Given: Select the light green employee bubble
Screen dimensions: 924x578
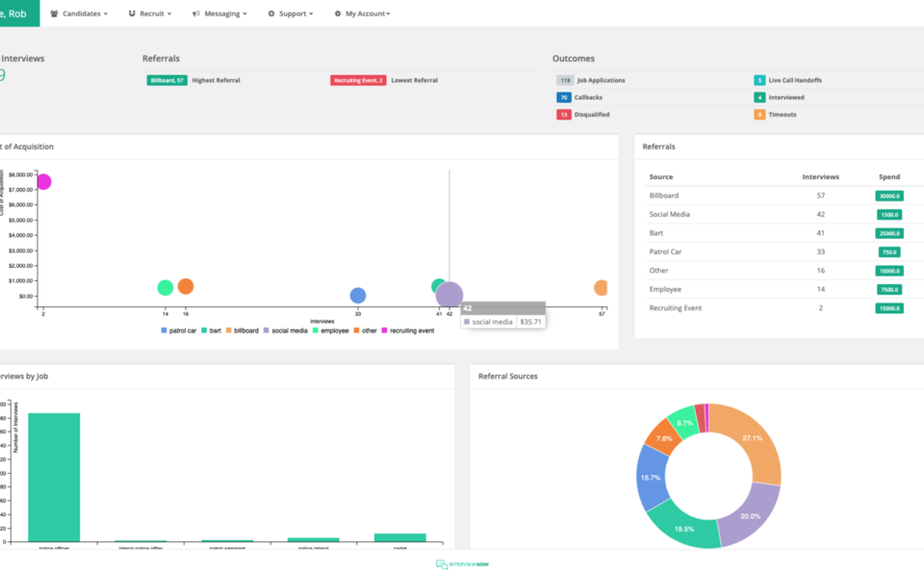Looking at the screenshot, I should pos(166,288).
